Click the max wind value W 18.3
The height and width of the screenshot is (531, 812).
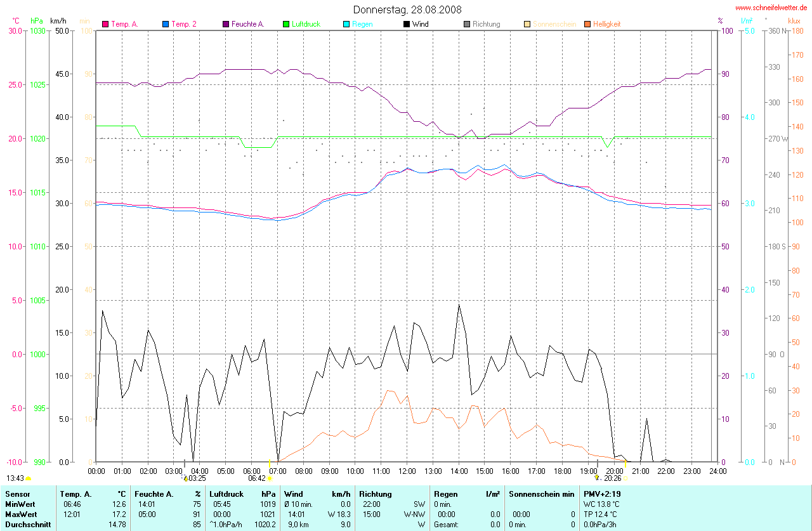pyautogui.click(x=339, y=514)
